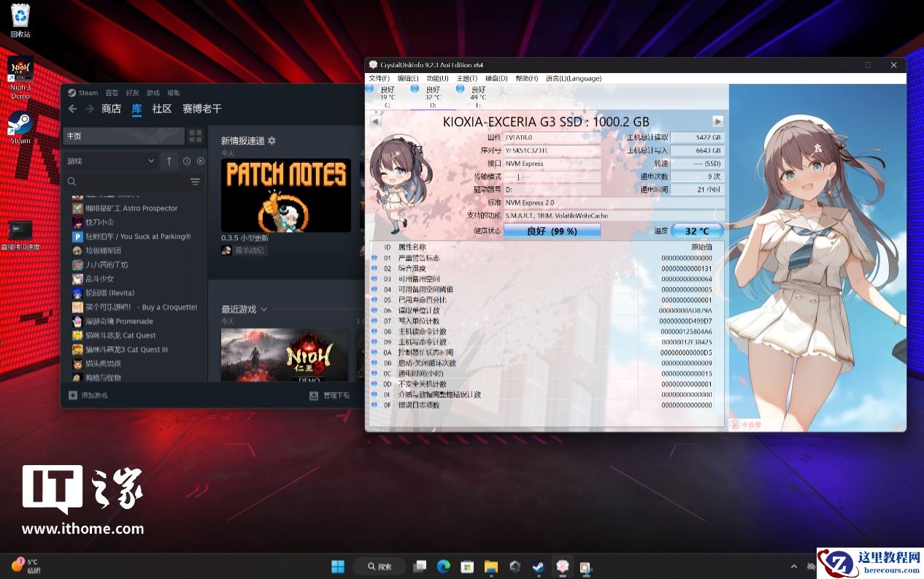The width and height of the screenshot is (924, 579).
Task: Click the 主页 home button in Steam library
Action: coord(124,136)
